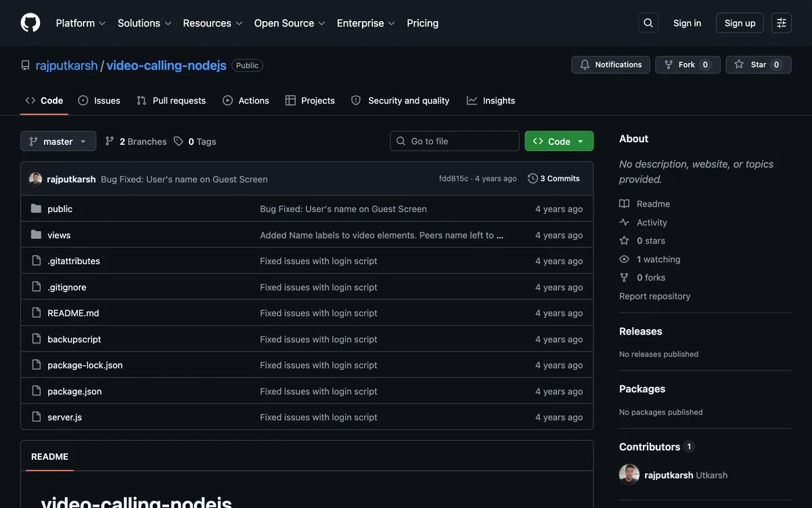Click the .gitattributes file icon

[36, 261]
